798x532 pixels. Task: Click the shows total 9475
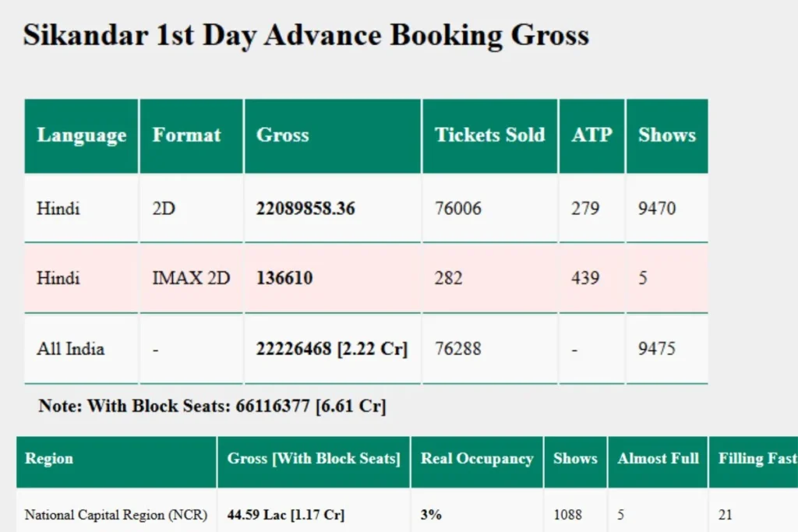click(656, 349)
